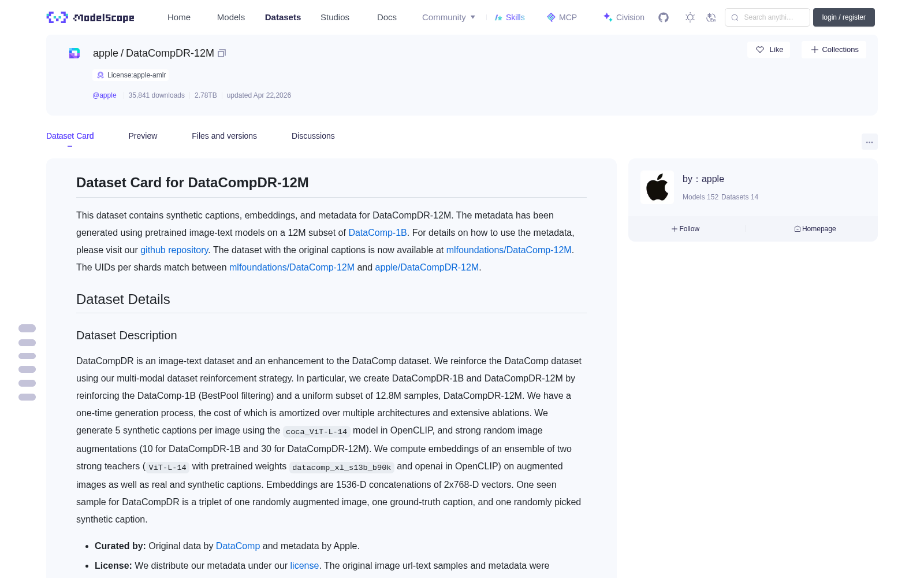Open the Discussions tab

[313, 136]
